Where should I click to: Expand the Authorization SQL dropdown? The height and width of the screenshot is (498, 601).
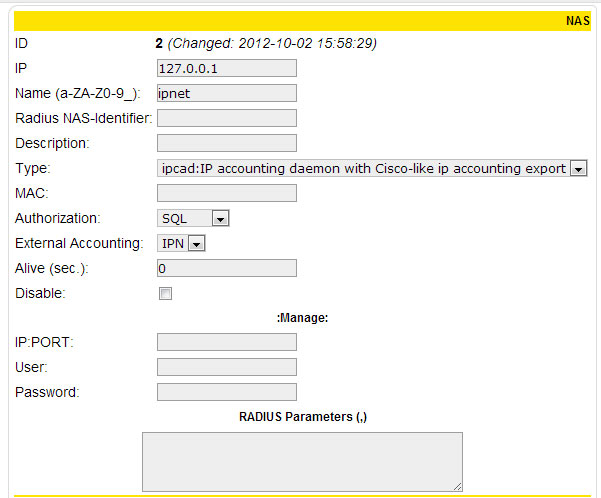click(x=193, y=219)
